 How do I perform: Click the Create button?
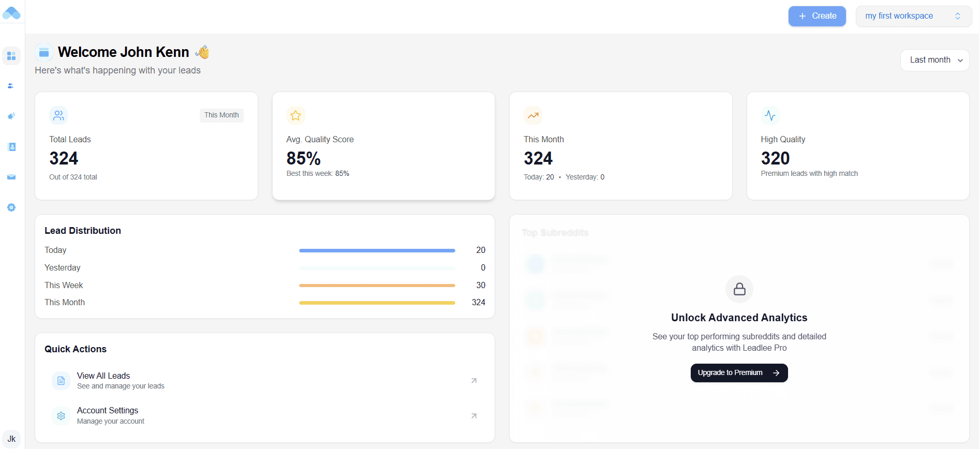pyautogui.click(x=817, y=16)
